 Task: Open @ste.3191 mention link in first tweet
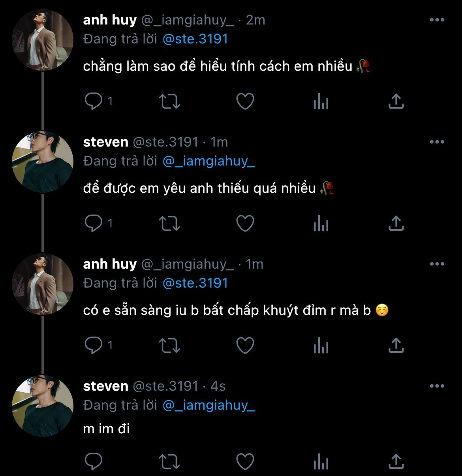coord(195,39)
